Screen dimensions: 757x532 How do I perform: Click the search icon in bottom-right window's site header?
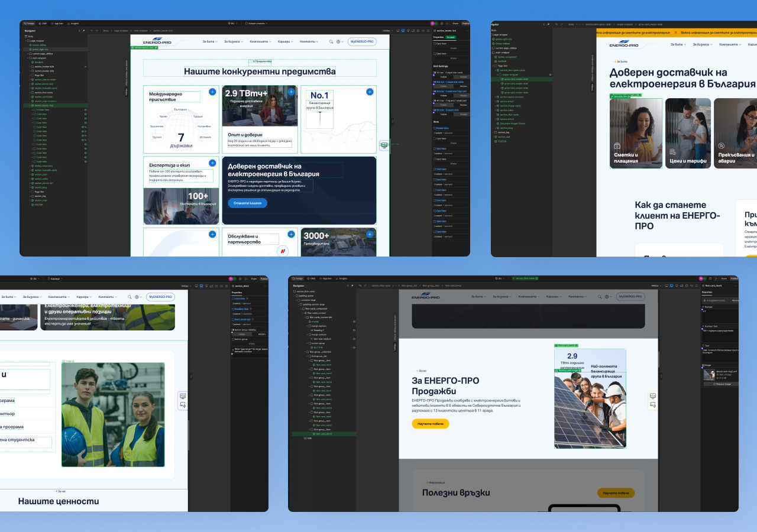pos(600,297)
